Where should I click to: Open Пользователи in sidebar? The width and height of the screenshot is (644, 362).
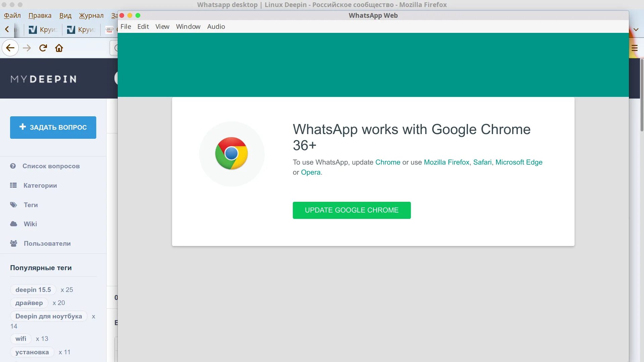coord(47,243)
